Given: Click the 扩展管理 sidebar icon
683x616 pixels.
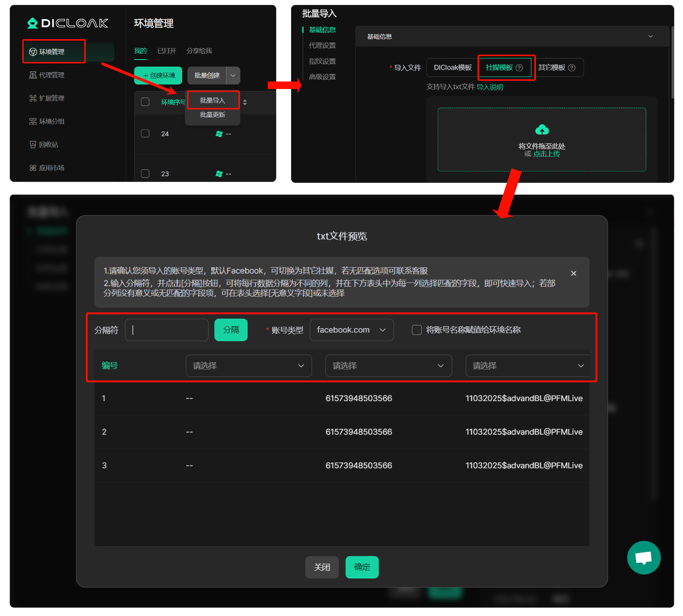Looking at the screenshot, I should [33, 98].
